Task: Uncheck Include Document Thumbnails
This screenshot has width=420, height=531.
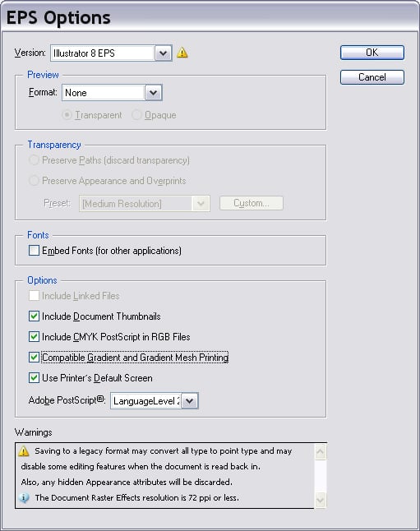Action: click(34, 316)
